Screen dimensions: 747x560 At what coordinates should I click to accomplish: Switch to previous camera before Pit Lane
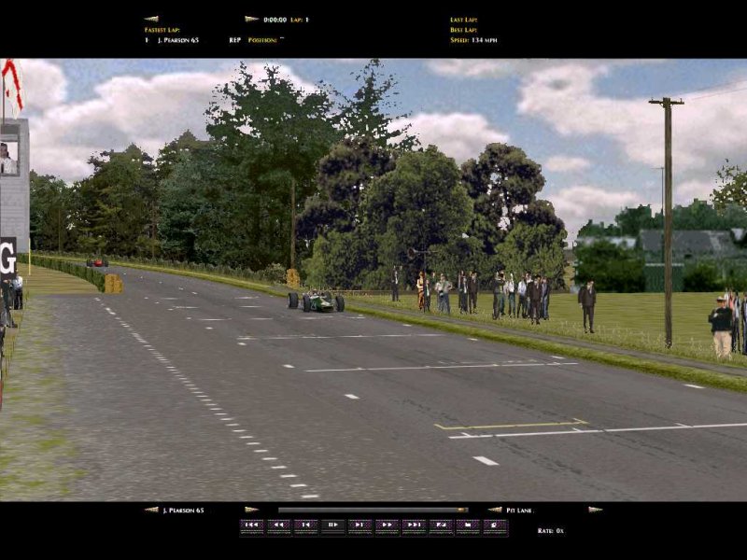(x=495, y=510)
